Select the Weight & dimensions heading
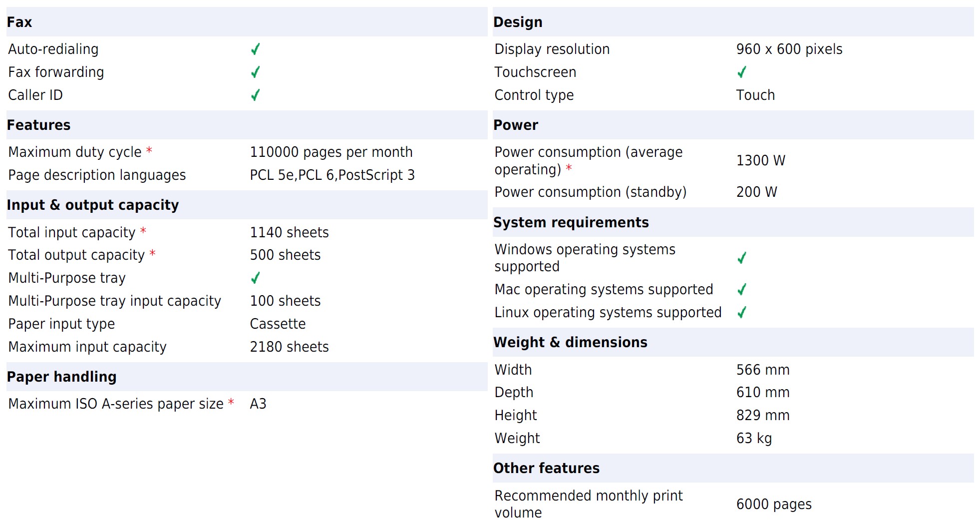Screen dimensions: 980x526 (x=570, y=342)
